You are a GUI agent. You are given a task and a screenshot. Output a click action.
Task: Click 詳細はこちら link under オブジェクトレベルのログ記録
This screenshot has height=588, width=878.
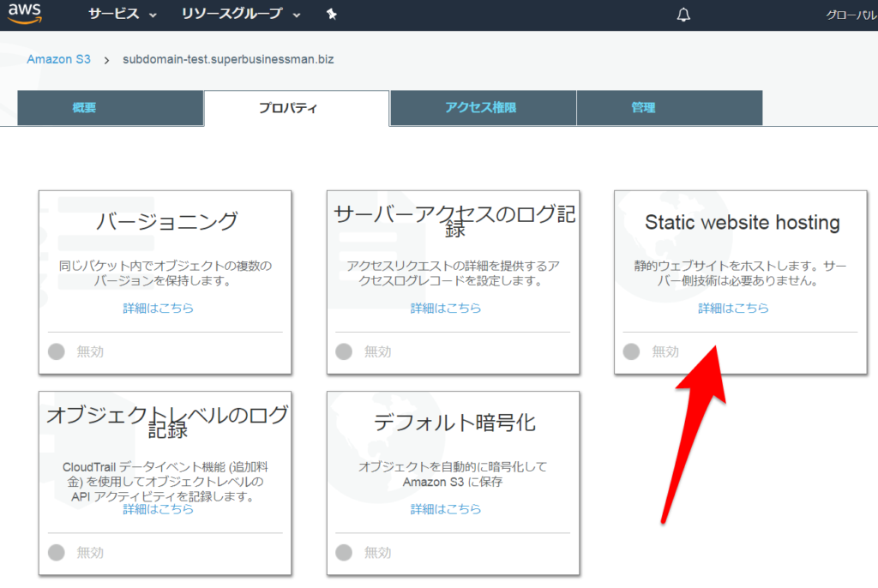tap(159, 509)
